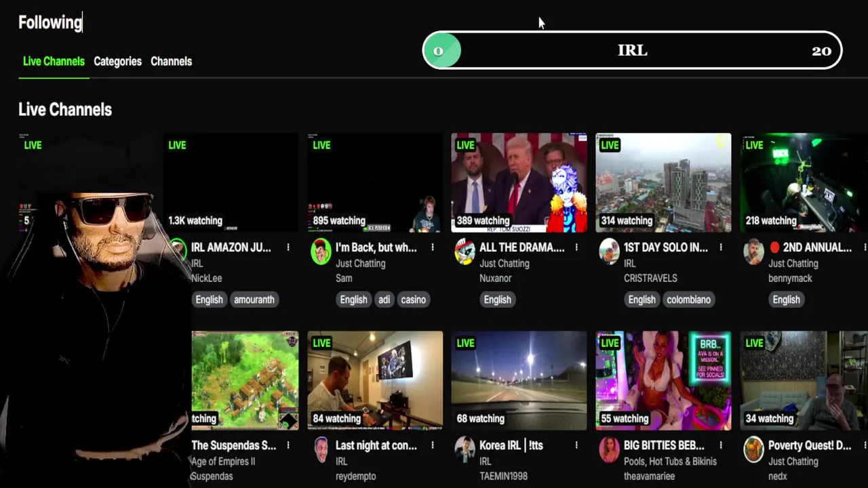Open the Categories tab

[117, 61]
